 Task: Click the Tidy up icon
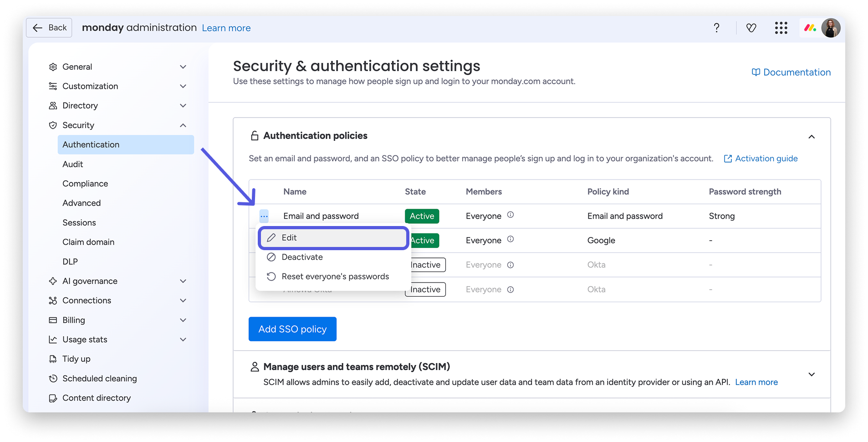coord(53,359)
